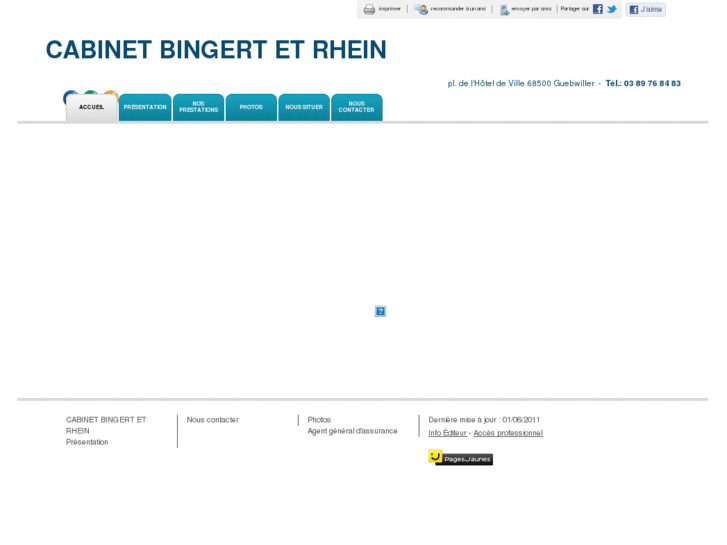The image size is (727, 545).
Task: Open the Nous Situer tab
Action: 304,107
